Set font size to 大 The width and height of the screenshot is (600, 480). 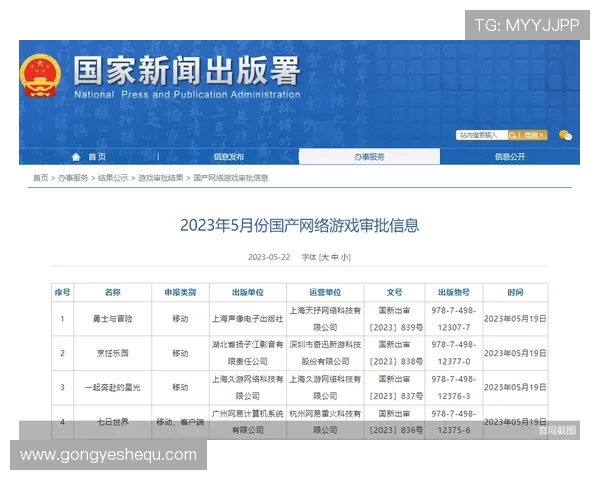[x=325, y=257]
